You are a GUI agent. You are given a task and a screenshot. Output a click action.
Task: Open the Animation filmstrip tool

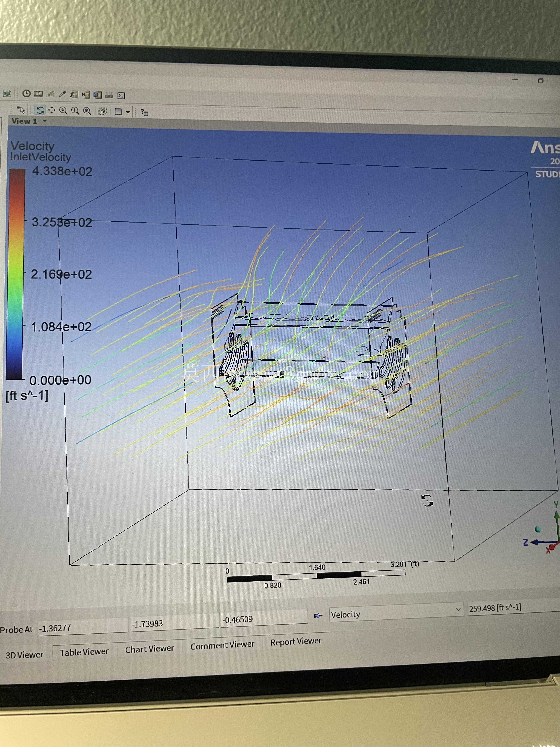[x=39, y=94]
